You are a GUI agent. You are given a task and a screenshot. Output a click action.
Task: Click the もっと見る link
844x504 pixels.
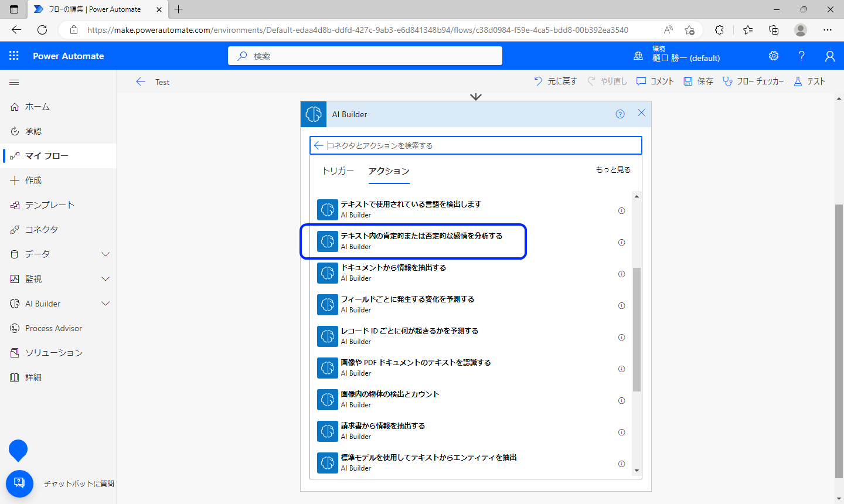613,170
